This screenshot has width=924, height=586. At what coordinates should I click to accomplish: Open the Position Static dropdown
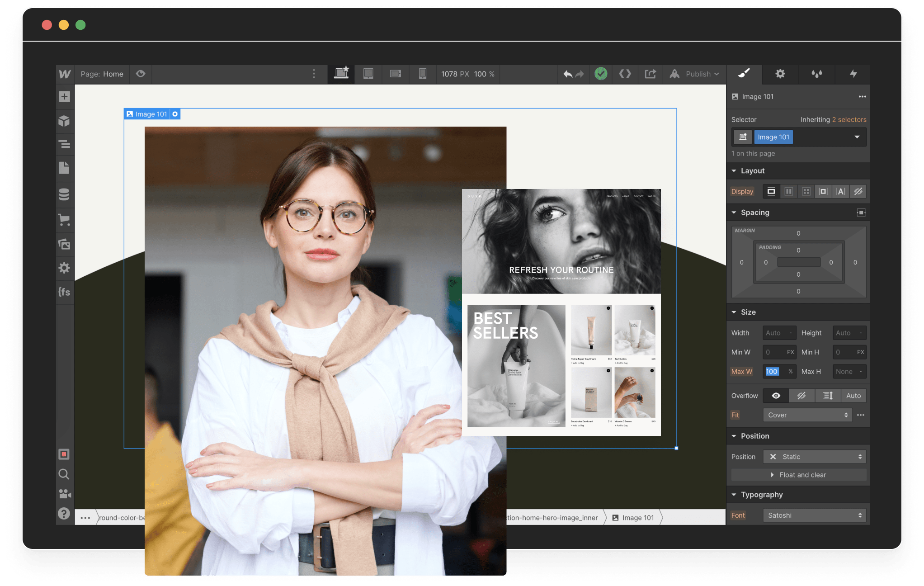(815, 457)
